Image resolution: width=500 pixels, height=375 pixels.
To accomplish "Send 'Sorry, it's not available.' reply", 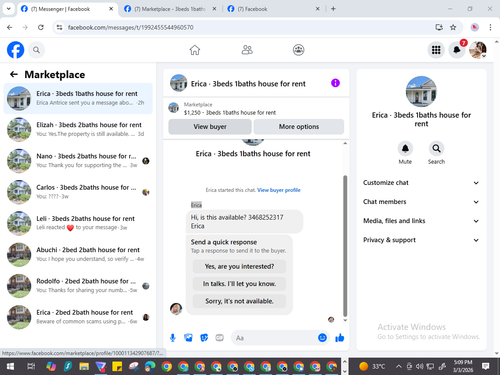I will coord(239,301).
